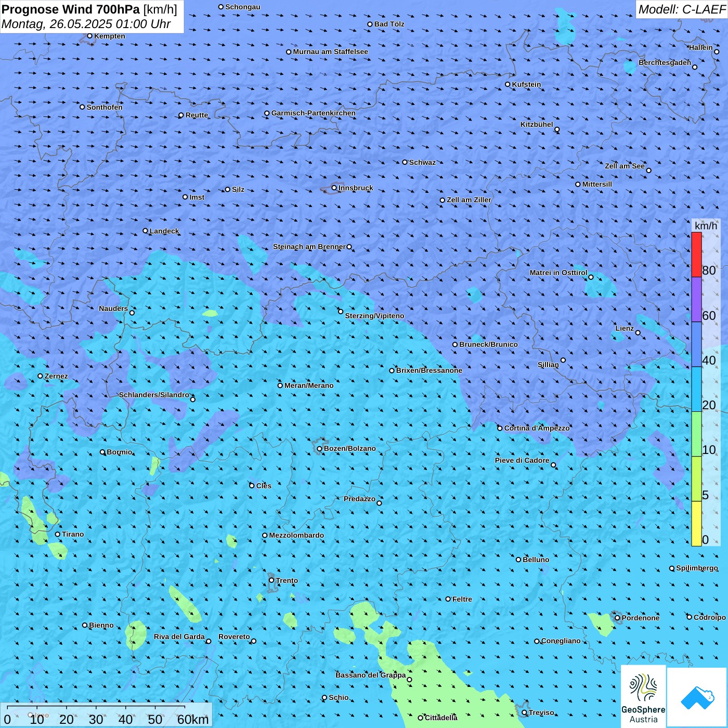Click the 'Meran/Merano' label
The height and width of the screenshot is (728, 728).
coord(309,385)
